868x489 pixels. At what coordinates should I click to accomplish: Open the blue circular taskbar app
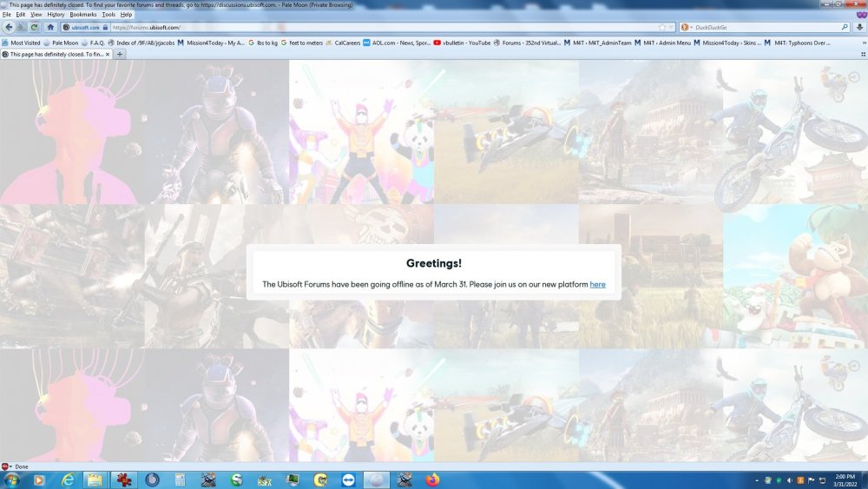152,480
